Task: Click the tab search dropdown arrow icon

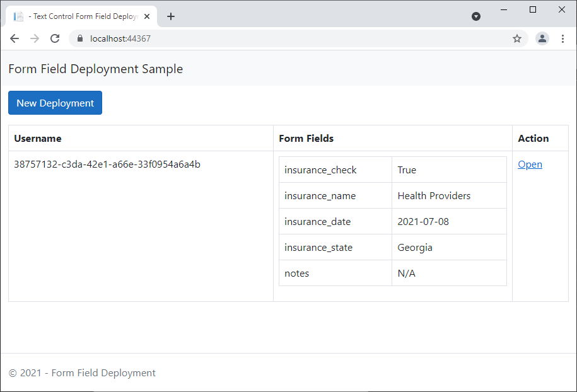Action: coord(476,16)
